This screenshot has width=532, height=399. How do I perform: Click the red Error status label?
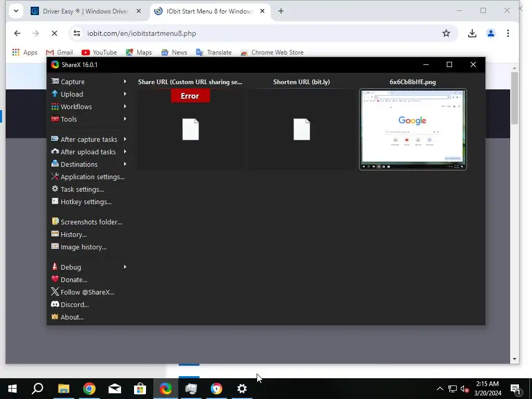[x=190, y=96]
